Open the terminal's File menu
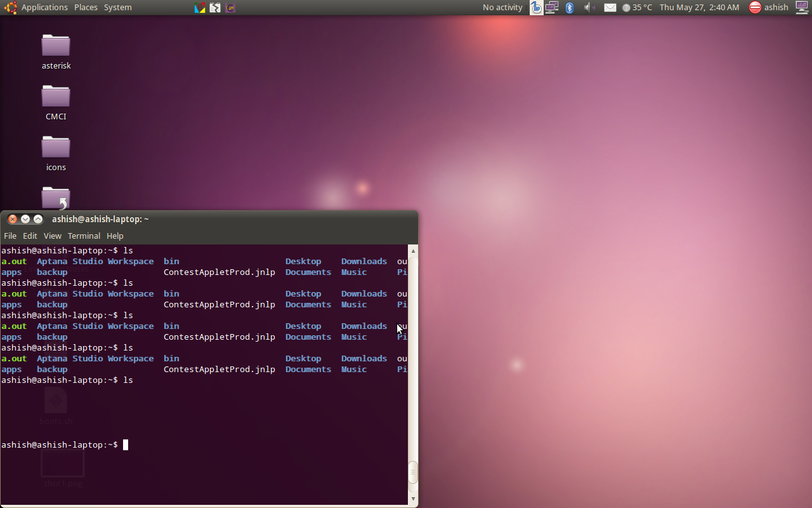 pyautogui.click(x=10, y=236)
